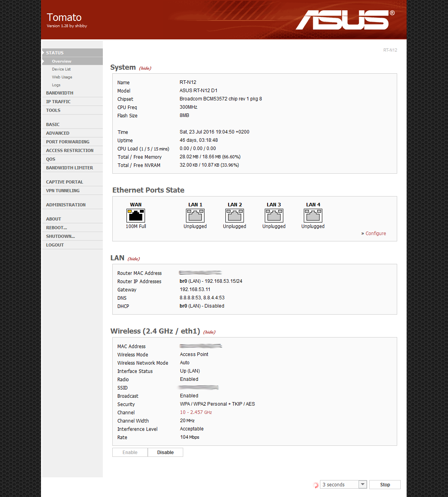Click Reboot in sidebar

[x=72, y=228]
